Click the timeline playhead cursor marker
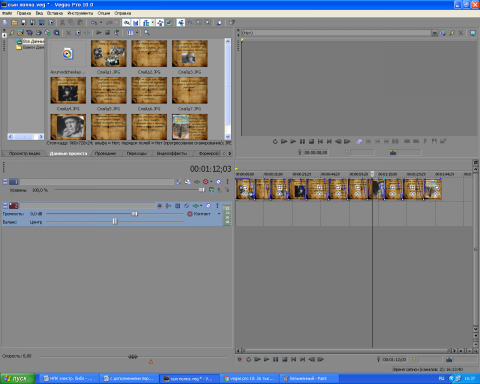 tap(372, 174)
